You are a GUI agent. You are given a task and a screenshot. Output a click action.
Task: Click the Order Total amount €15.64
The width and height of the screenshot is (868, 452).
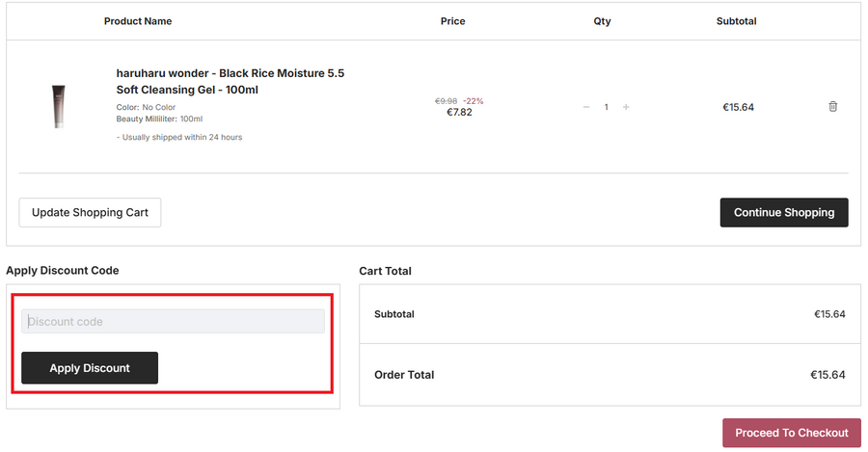829,374
